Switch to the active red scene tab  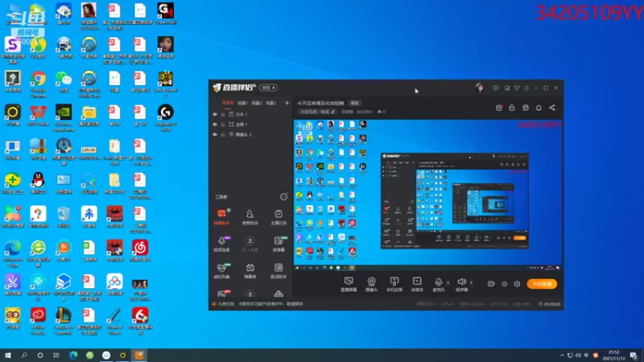[228, 103]
